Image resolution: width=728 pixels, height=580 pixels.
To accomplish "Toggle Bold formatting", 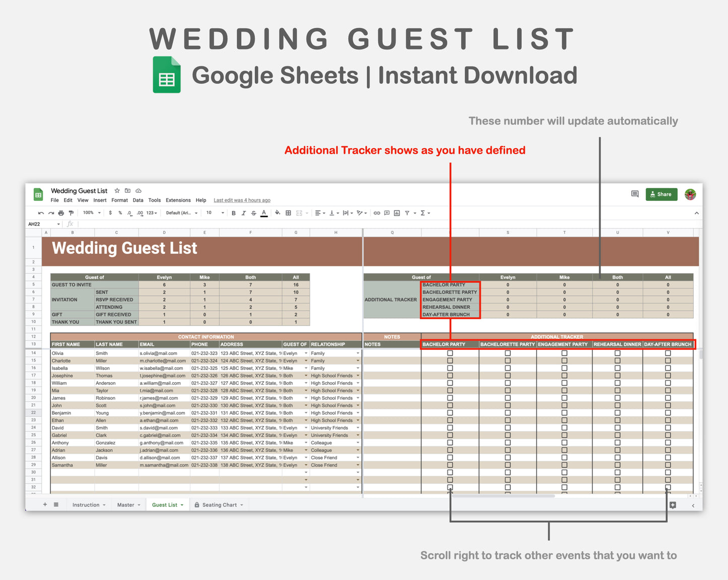I will 233,213.
